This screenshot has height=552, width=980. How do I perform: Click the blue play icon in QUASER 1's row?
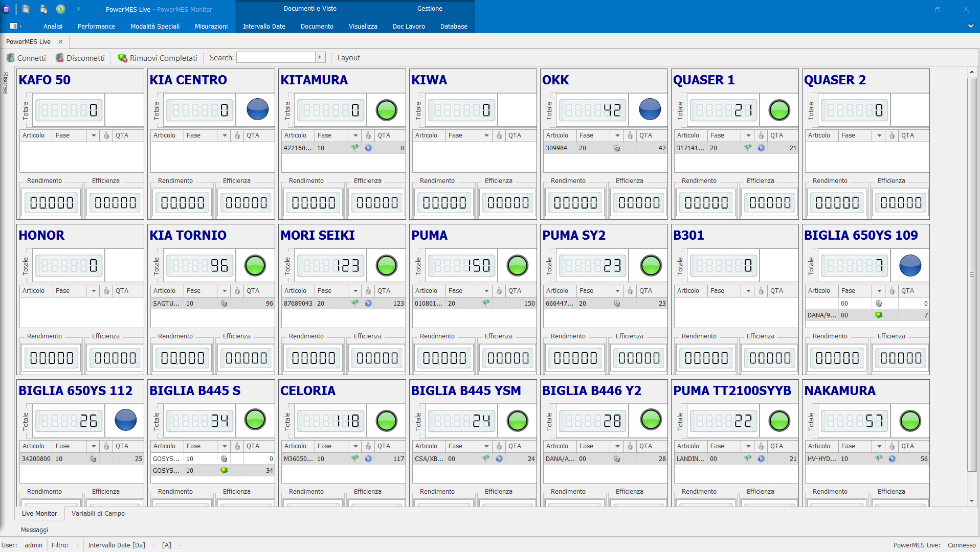pos(761,148)
